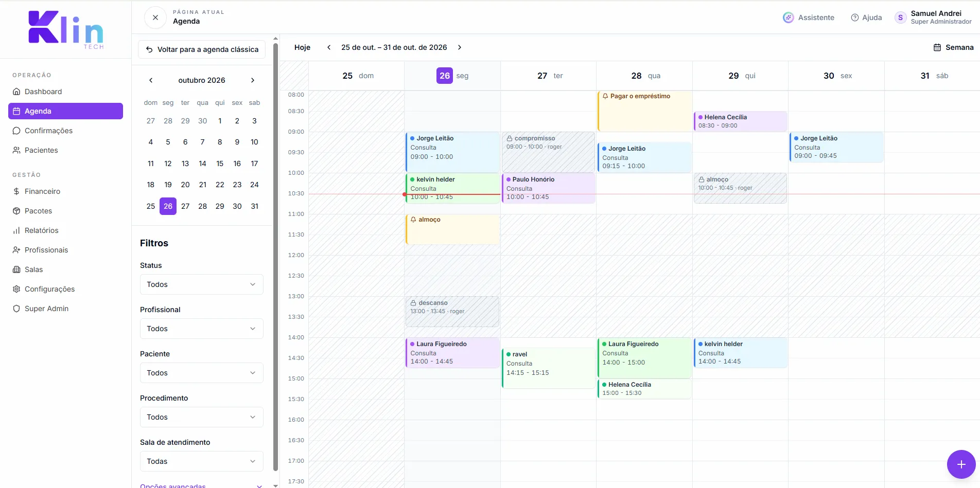Expand Opções avançadas
The height and width of the screenshot is (488, 980).
pyautogui.click(x=201, y=485)
